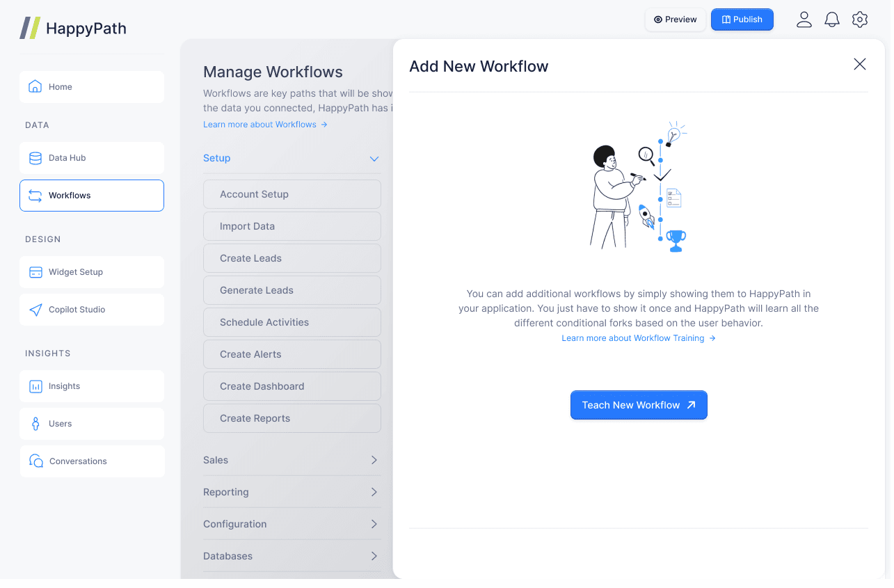The height and width of the screenshot is (588, 894).
Task: Select the Create Leads workflow
Action: point(292,258)
